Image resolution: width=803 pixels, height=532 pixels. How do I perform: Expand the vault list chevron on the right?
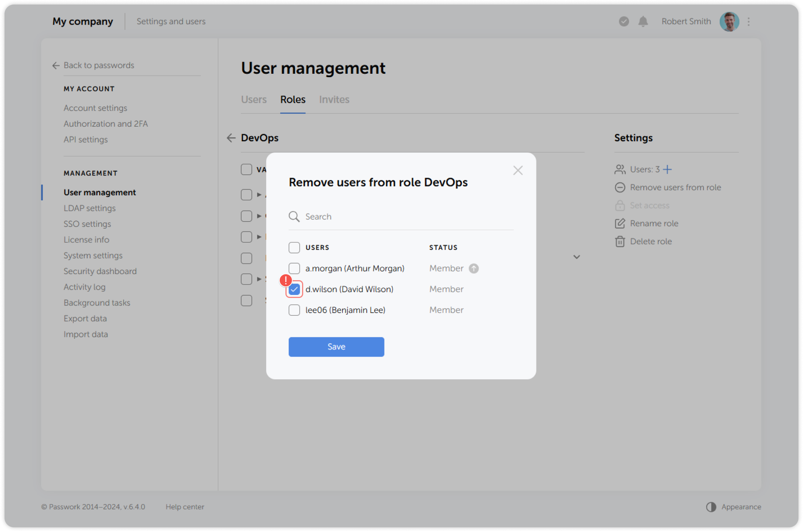coord(577,257)
